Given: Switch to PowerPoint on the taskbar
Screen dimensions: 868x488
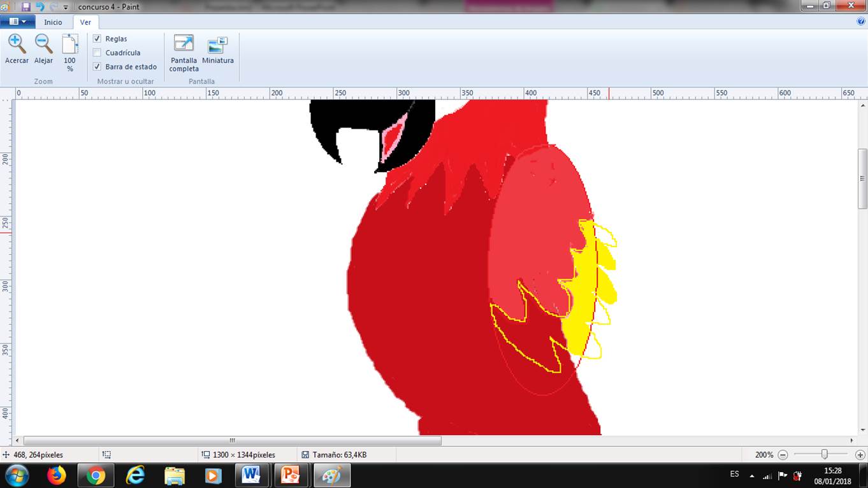Looking at the screenshot, I should [x=291, y=475].
